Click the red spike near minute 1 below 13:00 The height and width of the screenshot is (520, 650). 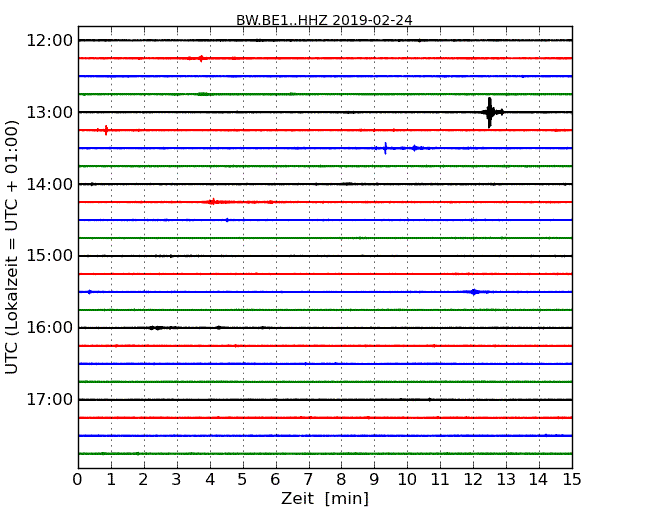(106, 130)
